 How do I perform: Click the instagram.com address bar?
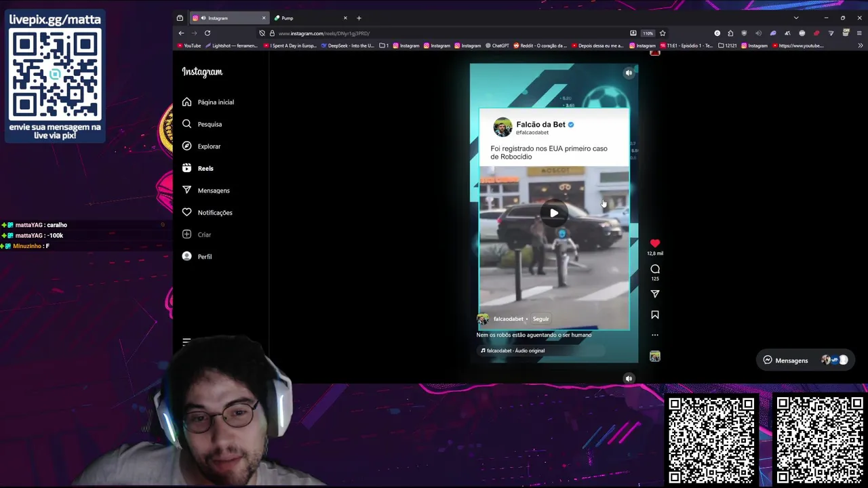tap(448, 33)
